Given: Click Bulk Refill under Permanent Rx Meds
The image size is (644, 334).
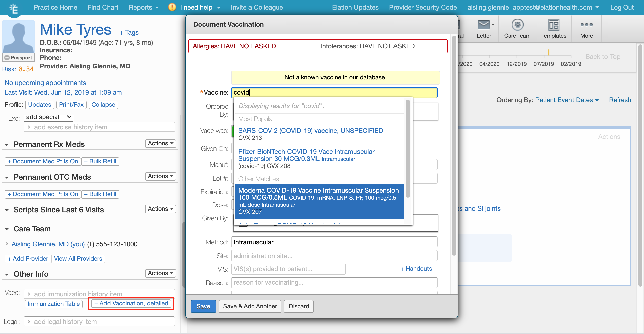Looking at the screenshot, I should (100, 161).
